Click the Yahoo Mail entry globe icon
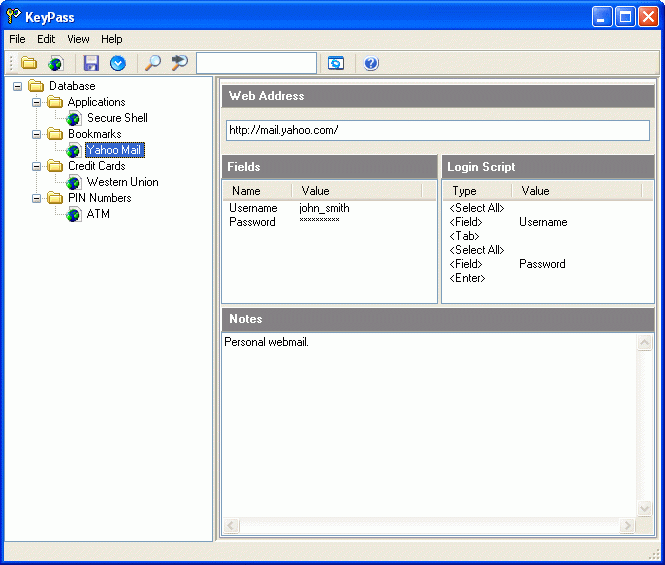This screenshot has height=565, width=665. [74, 150]
